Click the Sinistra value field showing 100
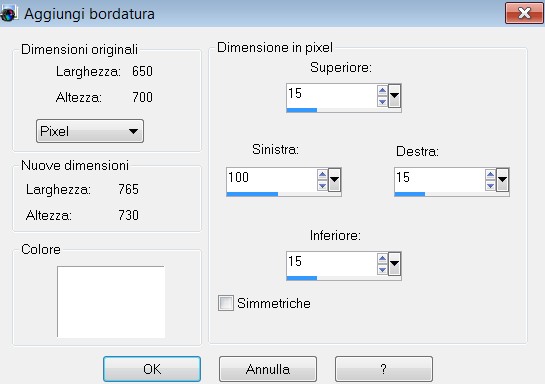 (x=271, y=180)
